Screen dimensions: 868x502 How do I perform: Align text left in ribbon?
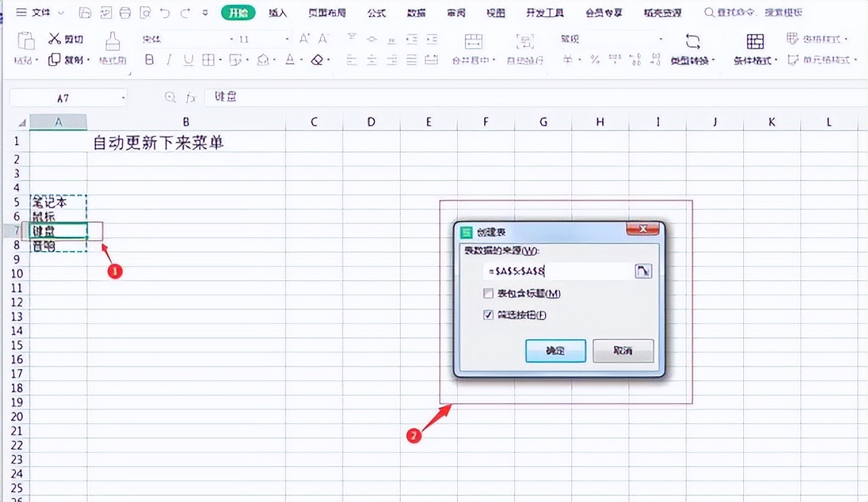point(351,60)
